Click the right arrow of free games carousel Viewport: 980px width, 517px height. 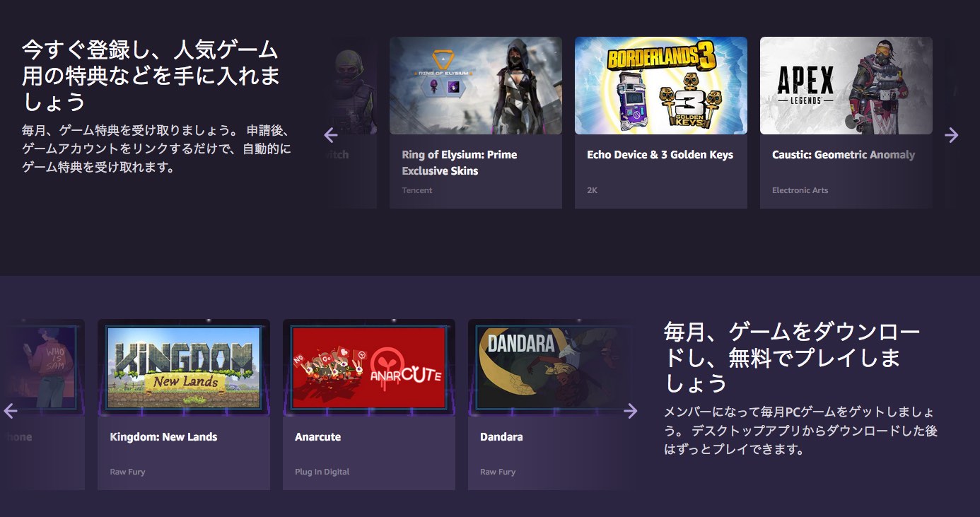(631, 411)
